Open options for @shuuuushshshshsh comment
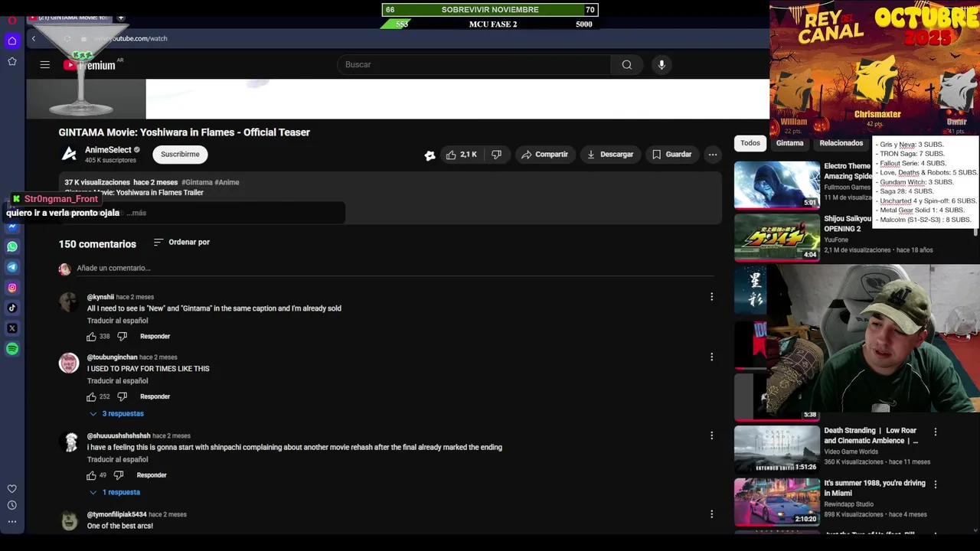Screen dimensions: 980x551 pyautogui.click(x=711, y=435)
